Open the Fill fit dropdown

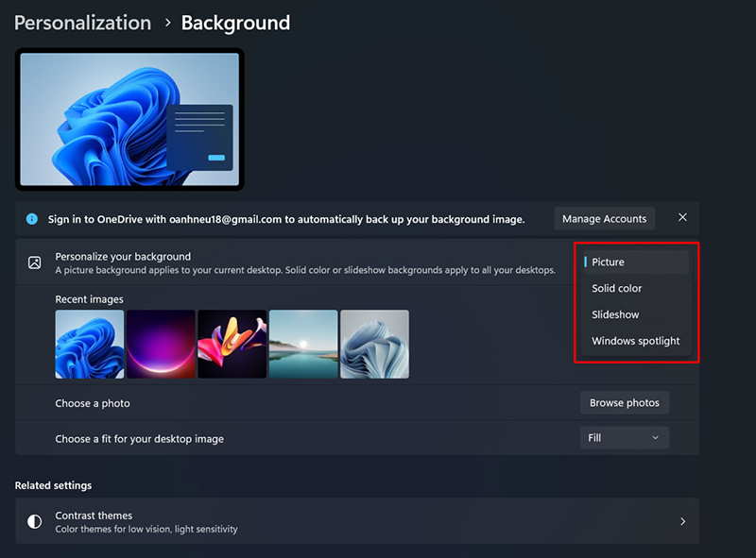(624, 438)
